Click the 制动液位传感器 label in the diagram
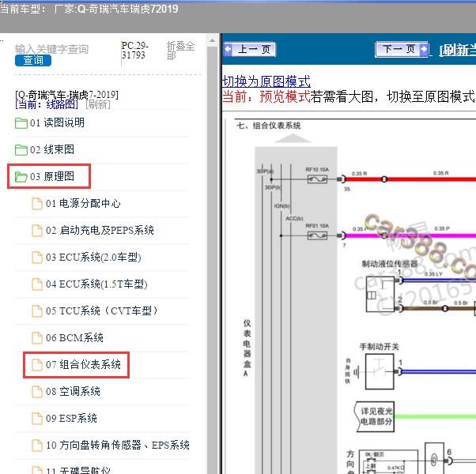476x474 pixels. tap(390, 264)
